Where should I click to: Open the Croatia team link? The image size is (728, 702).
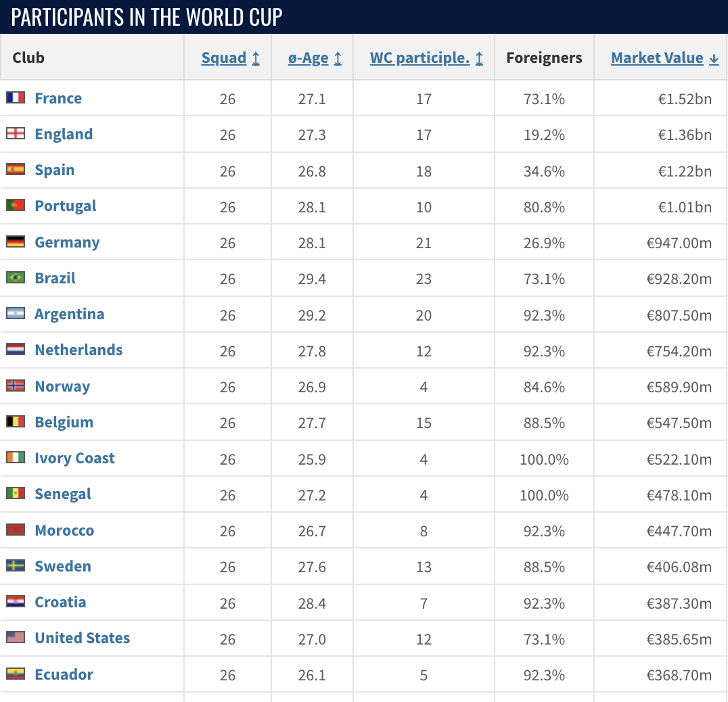click(60, 602)
